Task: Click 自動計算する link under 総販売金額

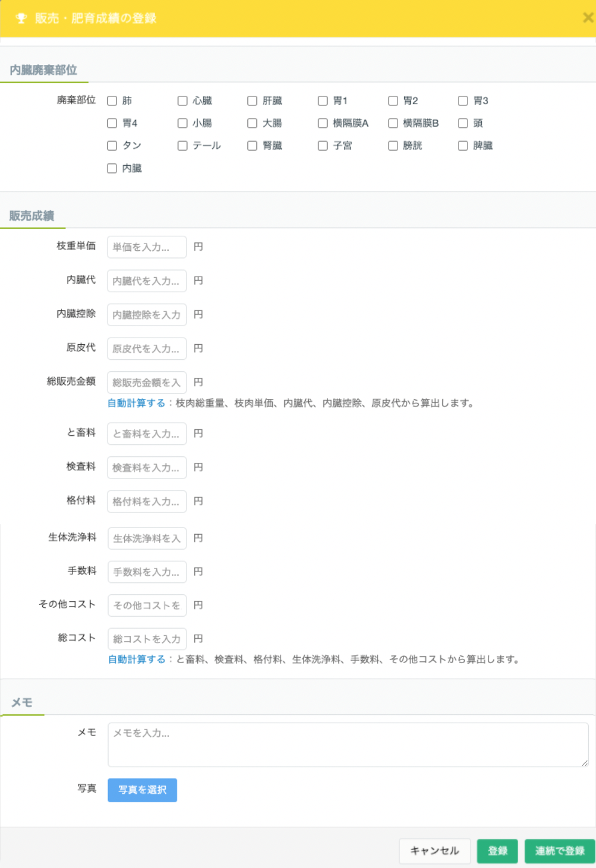Action: [136, 403]
